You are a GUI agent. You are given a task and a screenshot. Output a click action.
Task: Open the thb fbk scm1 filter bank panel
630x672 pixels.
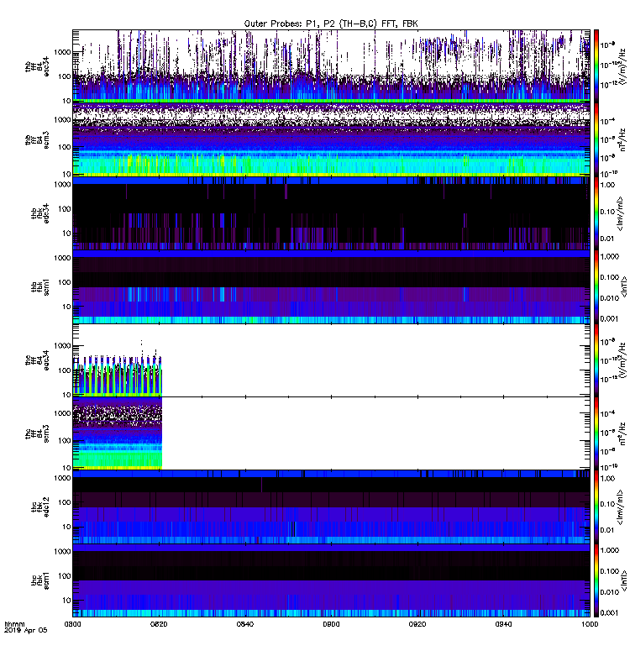[331, 286]
